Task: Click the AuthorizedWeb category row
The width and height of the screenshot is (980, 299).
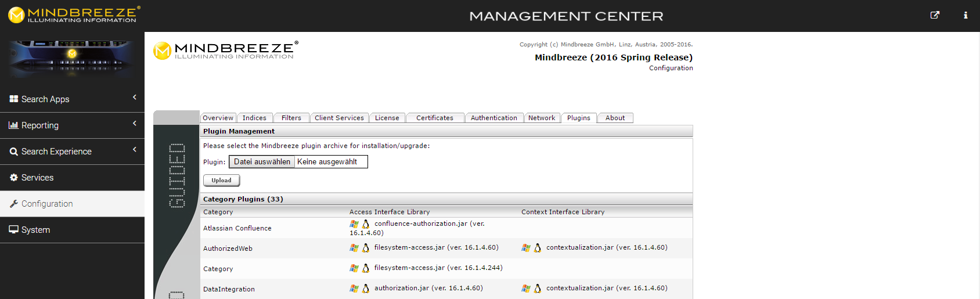Action: [446, 248]
